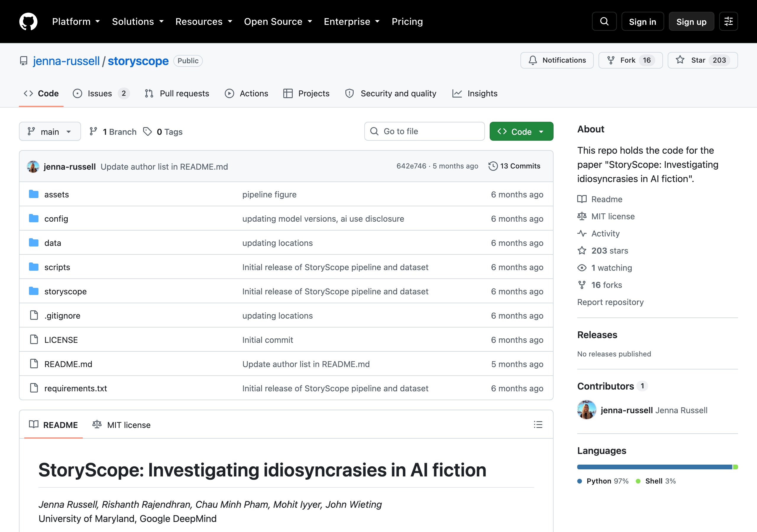Click the search magnifier icon in header
The image size is (757, 532).
(604, 21)
